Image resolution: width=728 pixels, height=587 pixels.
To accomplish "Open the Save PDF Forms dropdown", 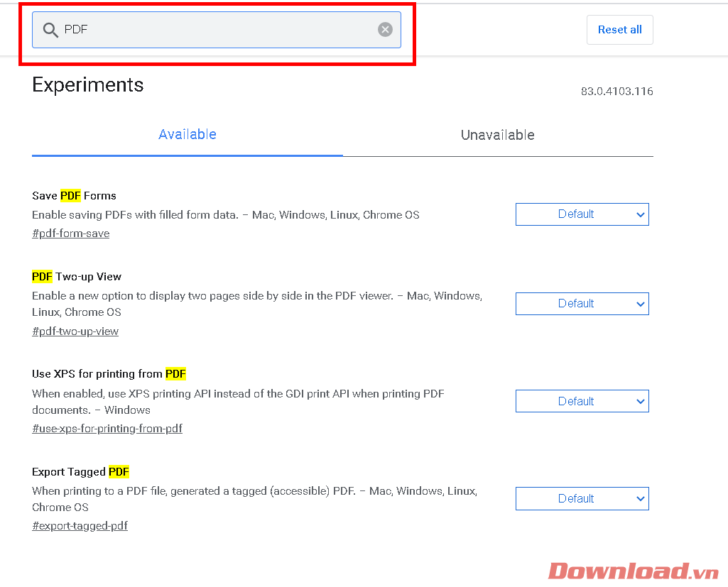I will coord(582,214).
